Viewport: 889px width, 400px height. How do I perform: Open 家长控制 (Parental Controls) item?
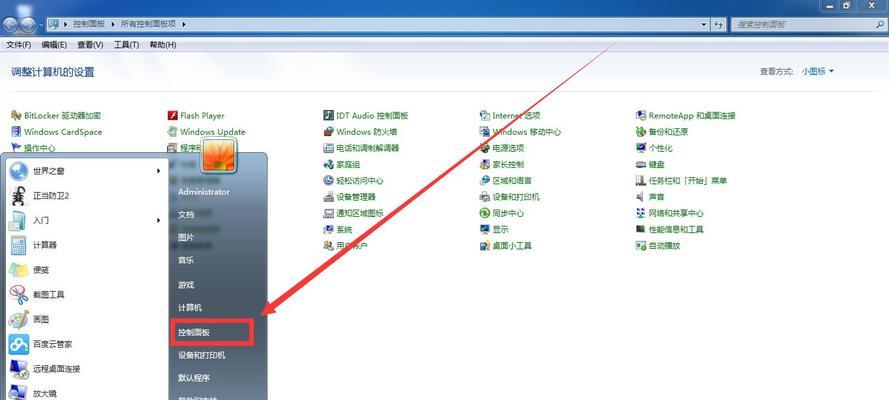(x=502, y=164)
